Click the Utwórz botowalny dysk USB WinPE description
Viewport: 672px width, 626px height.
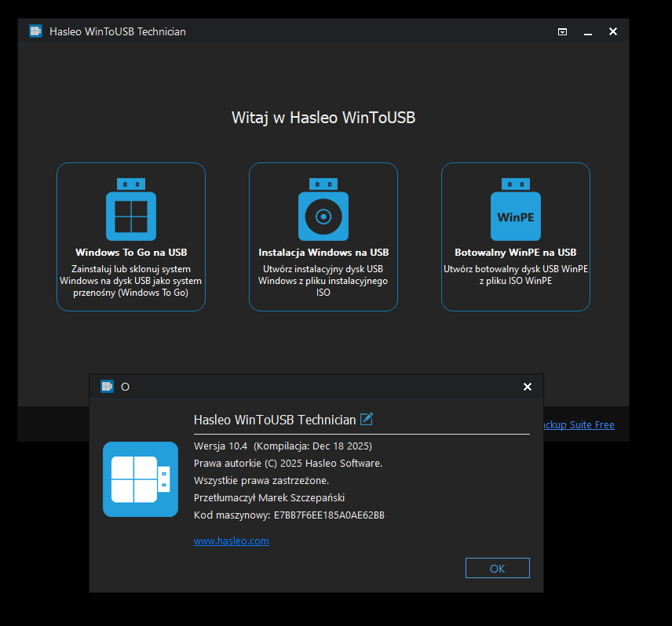coord(516,275)
